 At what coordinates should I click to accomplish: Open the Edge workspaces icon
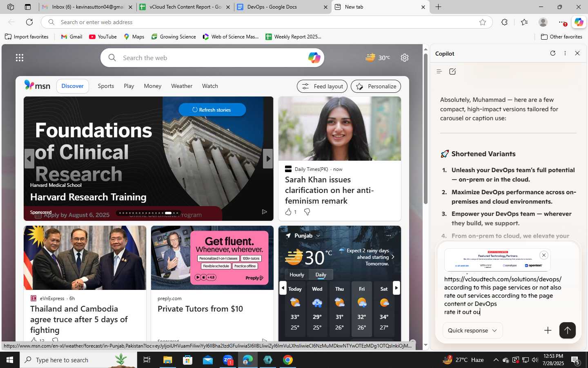click(x=11, y=7)
